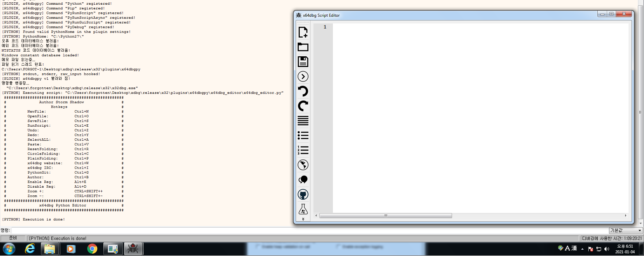Undo the last edit in Script Editor
This screenshot has width=644, height=256.
[x=303, y=91]
